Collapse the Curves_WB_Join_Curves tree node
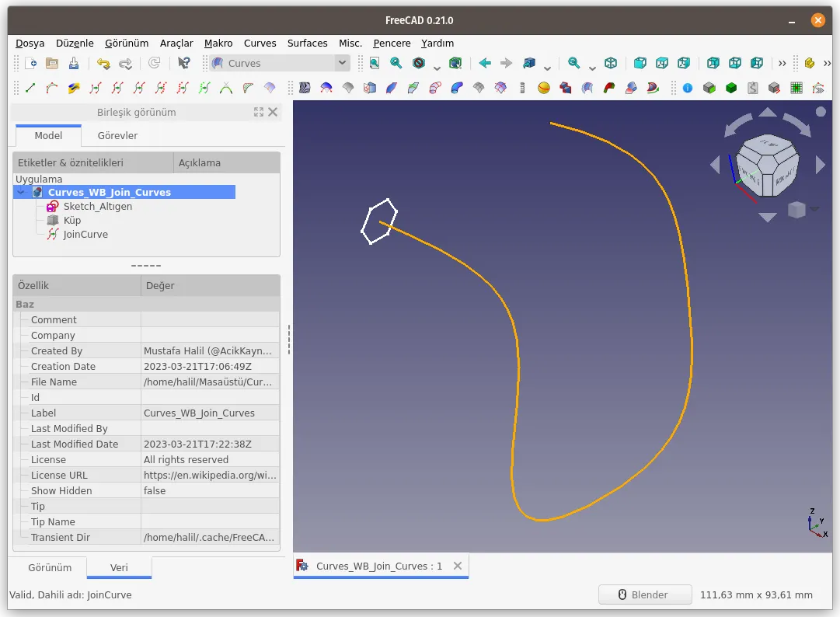The height and width of the screenshot is (617, 840). click(21, 192)
